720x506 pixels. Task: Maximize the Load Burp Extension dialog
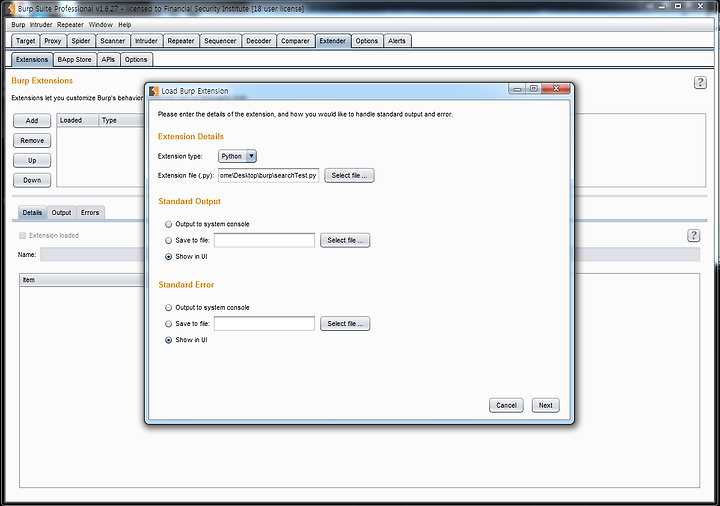533,89
